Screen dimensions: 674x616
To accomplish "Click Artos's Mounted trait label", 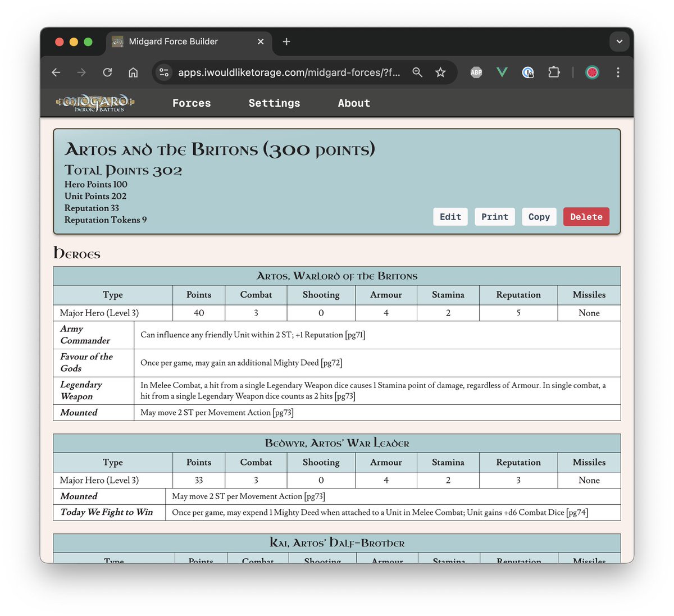I will tap(79, 412).
